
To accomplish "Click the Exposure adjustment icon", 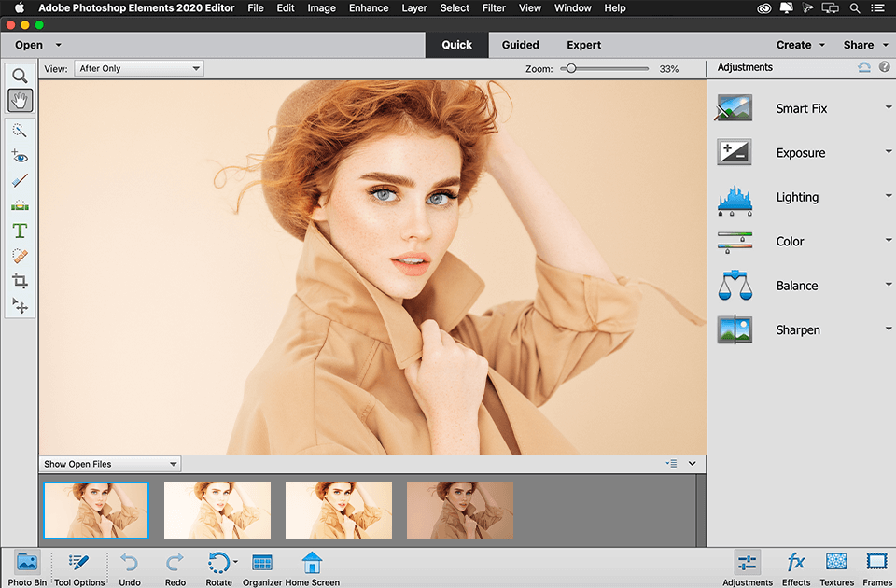I will click(735, 152).
